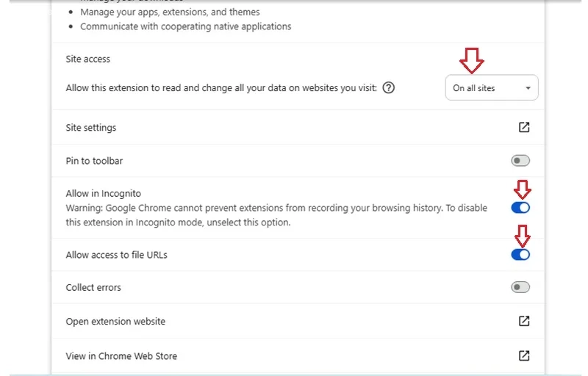Open View in Chrome Web Store launch icon
This screenshot has width=588, height=376.
524,355
